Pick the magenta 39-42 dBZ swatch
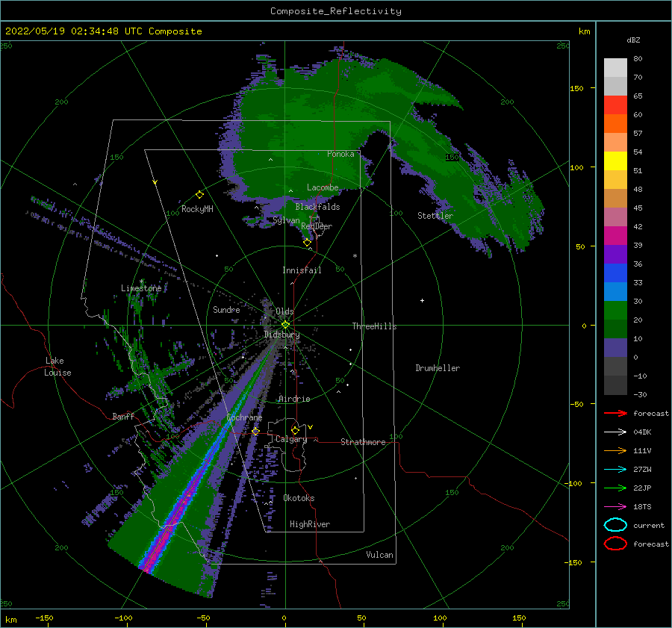Screen dimensions: 672x628 [615, 236]
